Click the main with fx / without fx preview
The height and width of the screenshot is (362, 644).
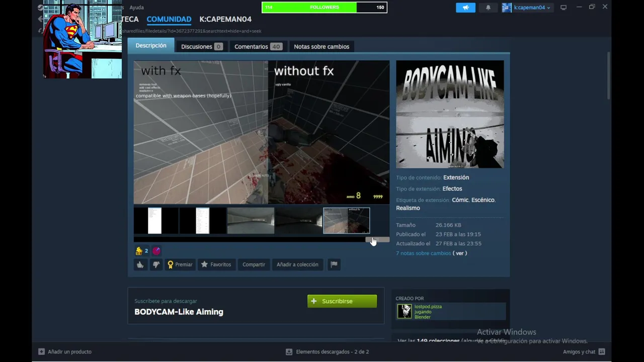point(262,132)
